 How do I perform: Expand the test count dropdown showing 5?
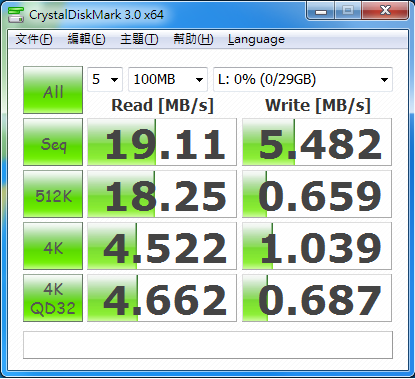tap(105, 79)
